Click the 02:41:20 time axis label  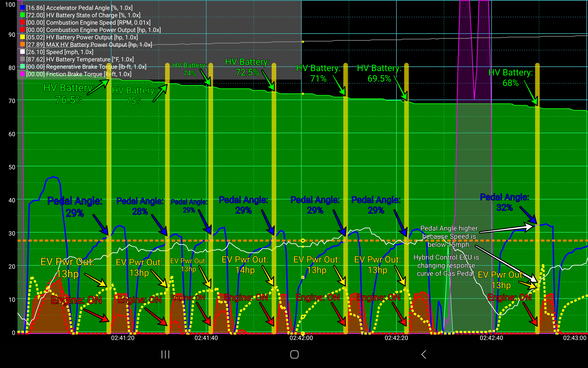tap(123, 338)
